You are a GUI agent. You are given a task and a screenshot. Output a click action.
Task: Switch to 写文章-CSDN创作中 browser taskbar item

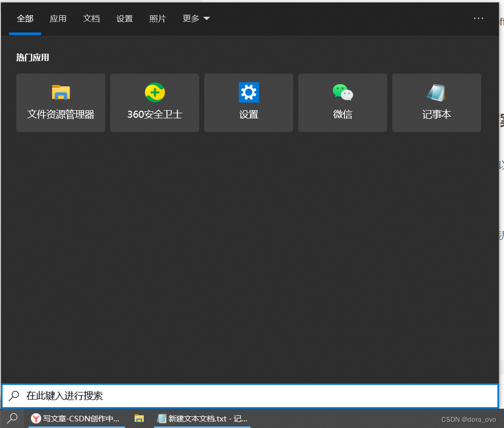pyautogui.click(x=77, y=418)
